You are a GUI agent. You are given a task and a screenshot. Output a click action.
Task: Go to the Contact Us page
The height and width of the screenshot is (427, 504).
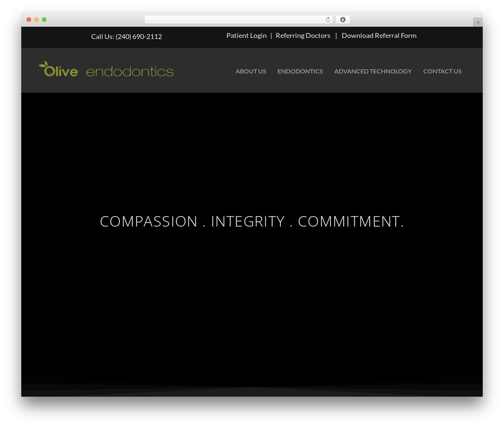pos(442,71)
